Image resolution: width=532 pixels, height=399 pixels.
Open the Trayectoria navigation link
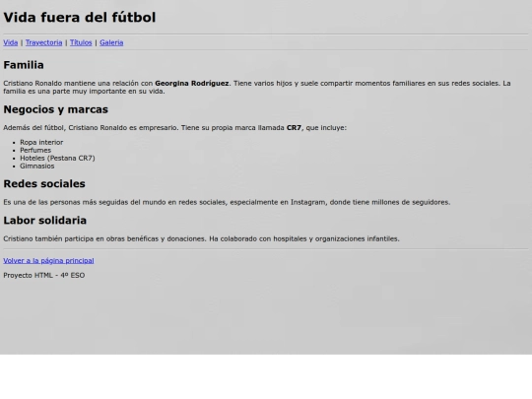pyautogui.click(x=43, y=42)
